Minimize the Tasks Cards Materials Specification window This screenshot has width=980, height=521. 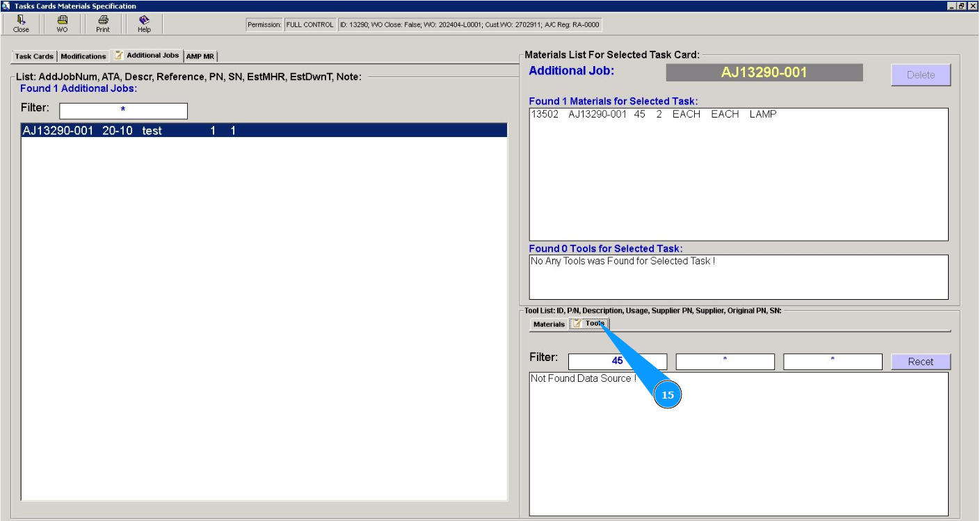[951, 6]
